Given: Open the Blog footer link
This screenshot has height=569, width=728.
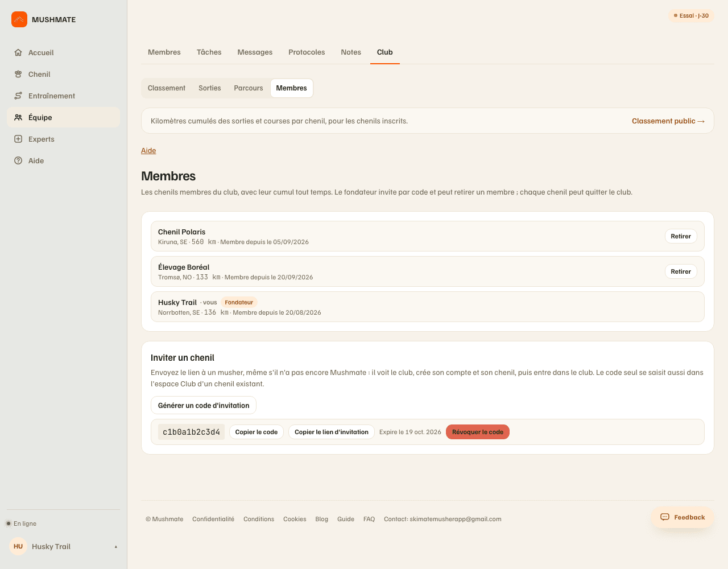Looking at the screenshot, I should pos(322,519).
